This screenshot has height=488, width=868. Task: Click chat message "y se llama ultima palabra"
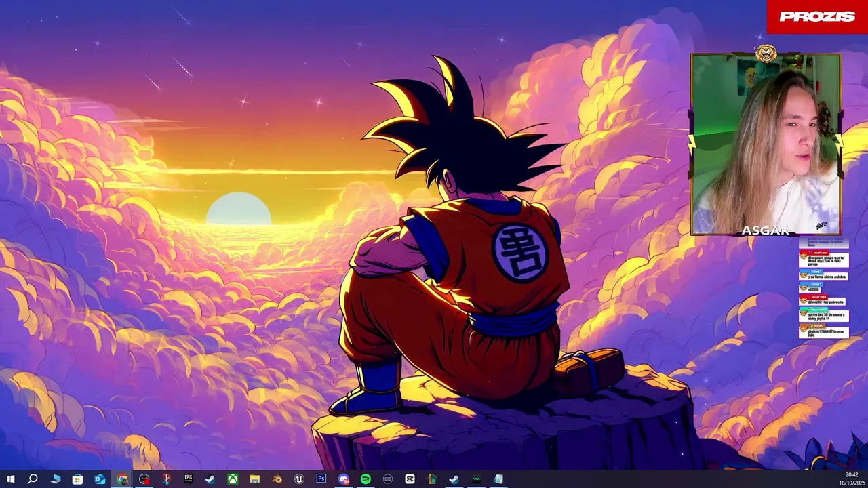(827, 277)
